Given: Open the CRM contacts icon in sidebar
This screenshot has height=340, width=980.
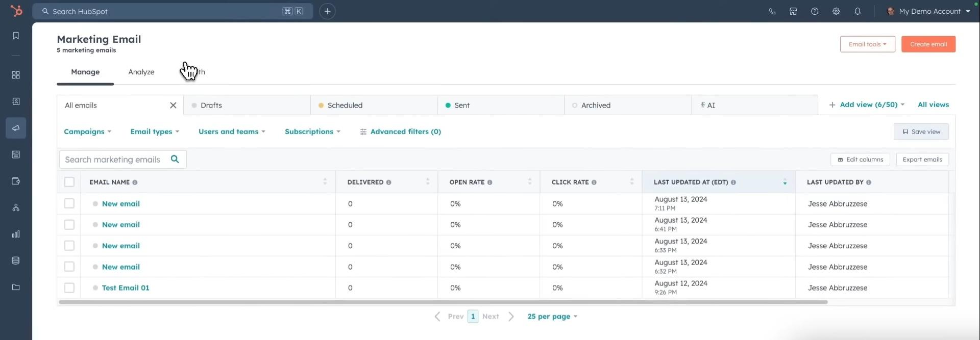Looking at the screenshot, I should [x=16, y=101].
